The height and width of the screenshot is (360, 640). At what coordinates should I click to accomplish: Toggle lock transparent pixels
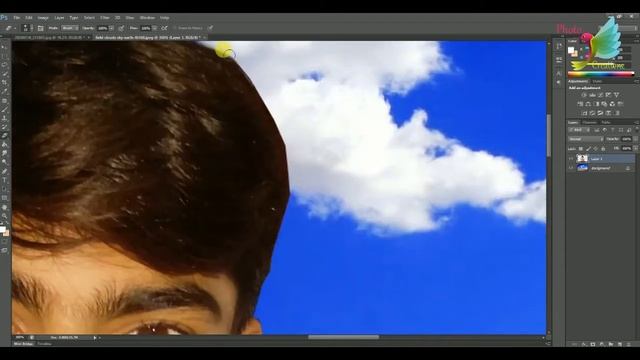[581, 149]
